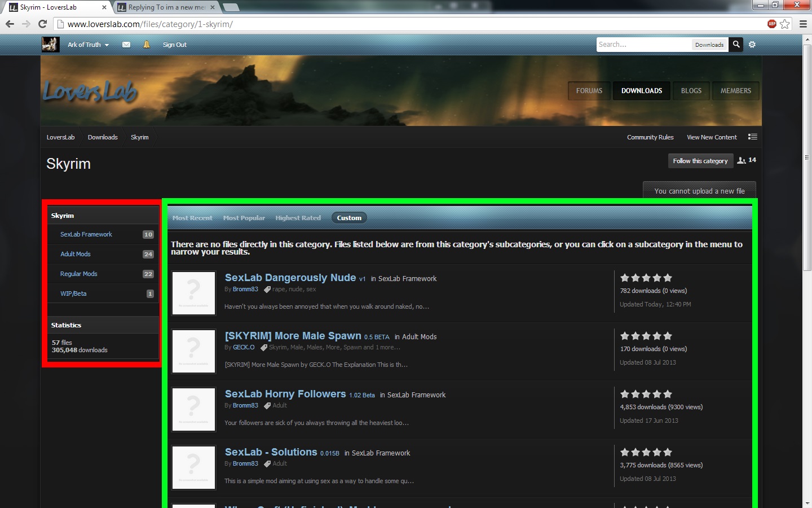812x508 pixels.
Task: Open the Downloads search scope dropdown
Action: [x=709, y=45]
